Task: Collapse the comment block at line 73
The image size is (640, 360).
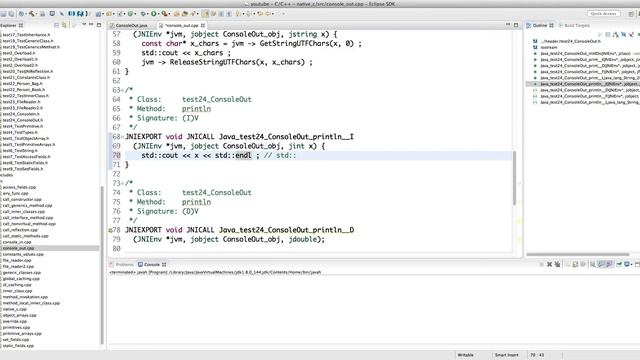Action: pyautogui.click(x=122, y=183)
